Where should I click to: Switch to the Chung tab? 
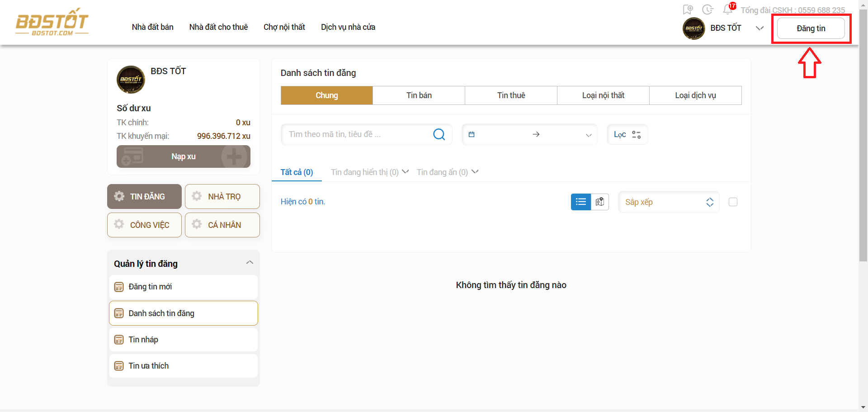[x=327, y=95]
